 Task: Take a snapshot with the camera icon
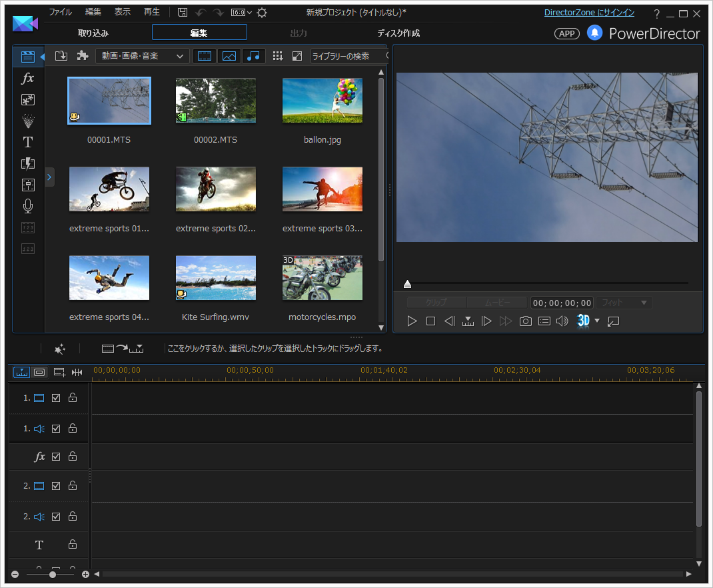[525, 321]
